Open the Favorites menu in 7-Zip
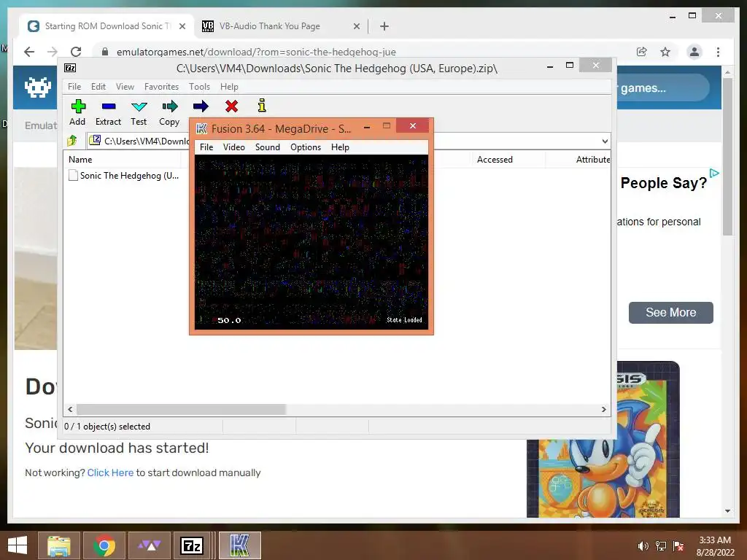 coord(161,87)
